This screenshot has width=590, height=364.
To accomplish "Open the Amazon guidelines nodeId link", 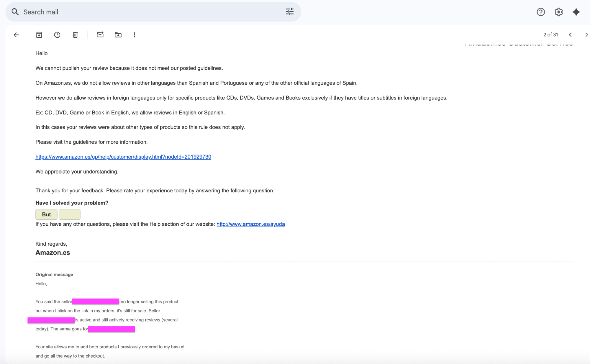I will click(123, 157).
